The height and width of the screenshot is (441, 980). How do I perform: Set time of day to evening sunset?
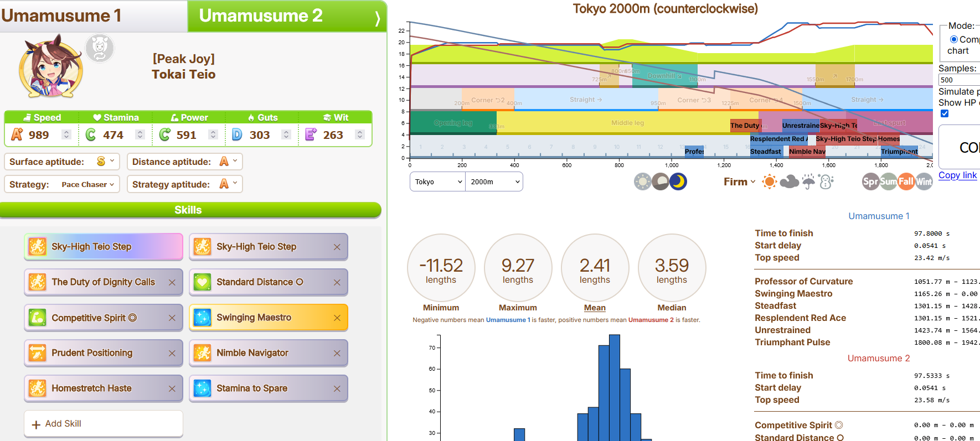click(661, 181)
